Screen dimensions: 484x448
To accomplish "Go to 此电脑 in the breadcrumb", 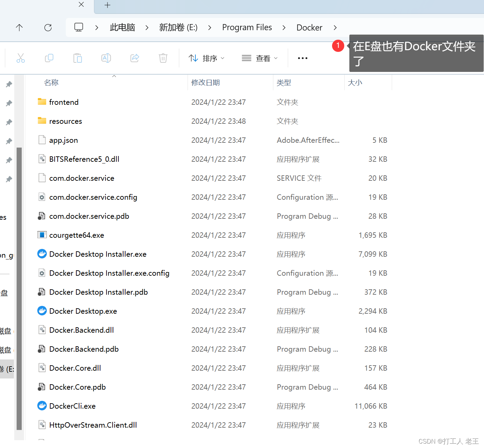I will pos(122,27).
